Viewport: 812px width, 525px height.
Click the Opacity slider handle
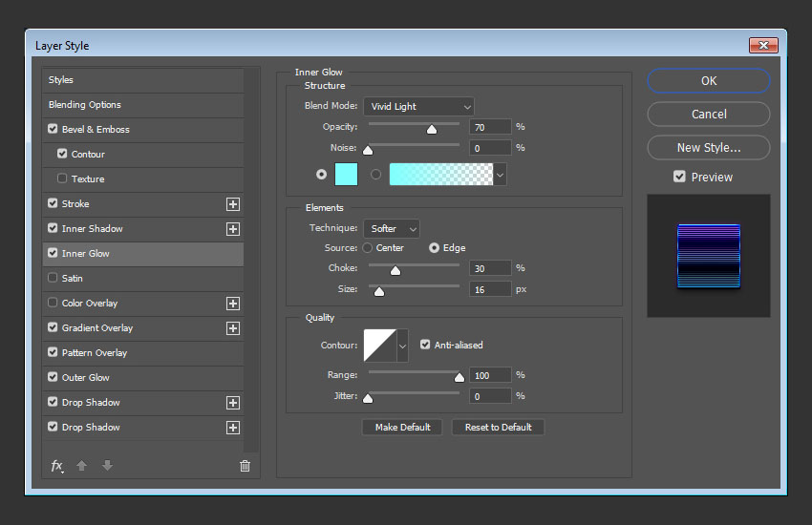(432, 129)
